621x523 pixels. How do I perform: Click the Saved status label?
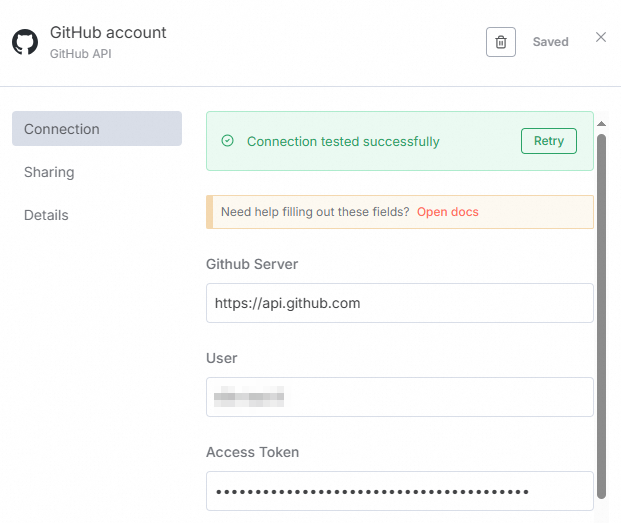pyautogui.click(x=550, y=42)
